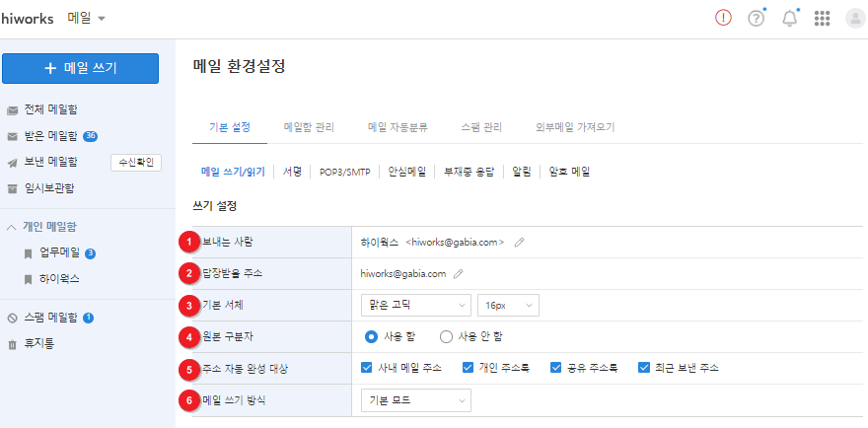868x428 pixels.
Task: Click pencil icon to edit 보내는 사람
Action: click(x=520, y=242)
